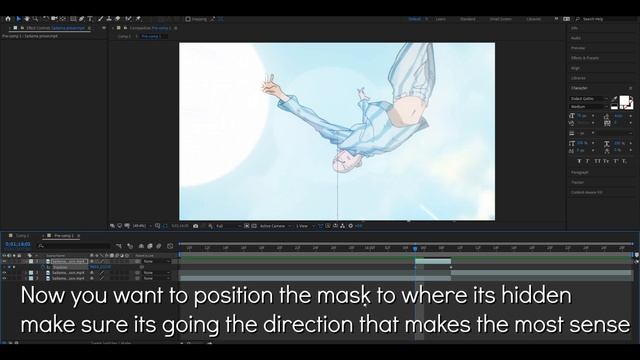This screenshot has width=640, height=360.
Task: Open the magnification ratio 49.4% dropdown
Action: [142, 226]
